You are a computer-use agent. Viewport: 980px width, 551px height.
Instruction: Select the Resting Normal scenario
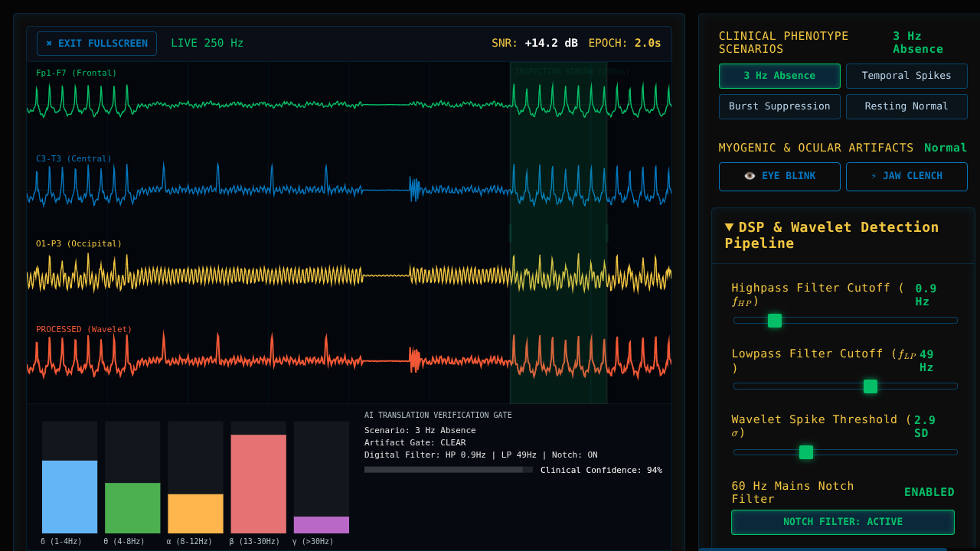point(906,106)
